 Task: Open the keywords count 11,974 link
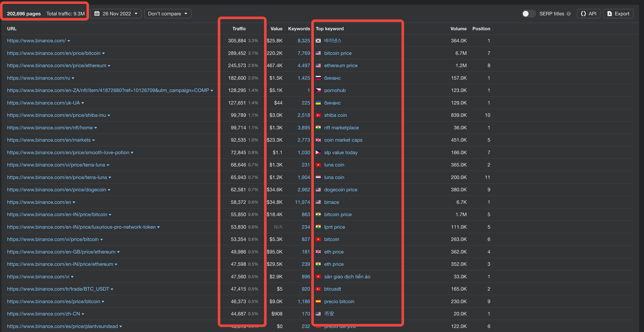tap(302, 202)
